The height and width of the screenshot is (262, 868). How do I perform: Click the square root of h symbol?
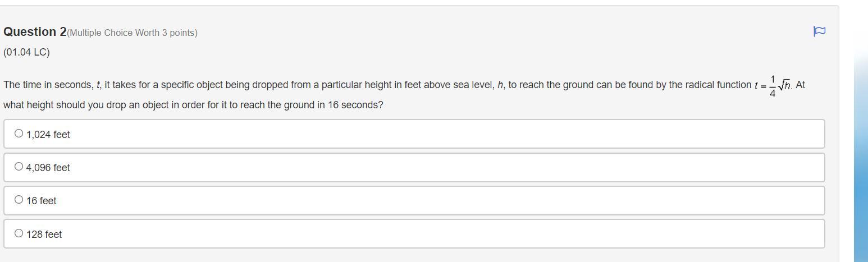[x=784, y=85]
